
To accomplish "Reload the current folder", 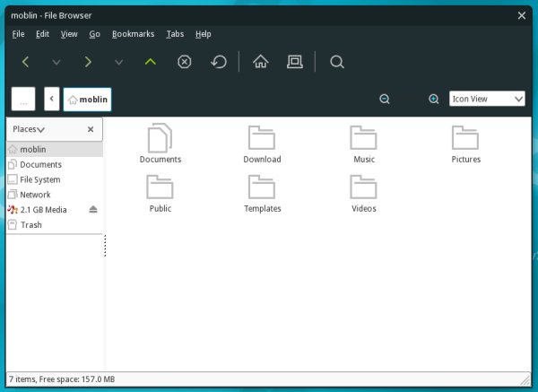I will pos(219,62).
